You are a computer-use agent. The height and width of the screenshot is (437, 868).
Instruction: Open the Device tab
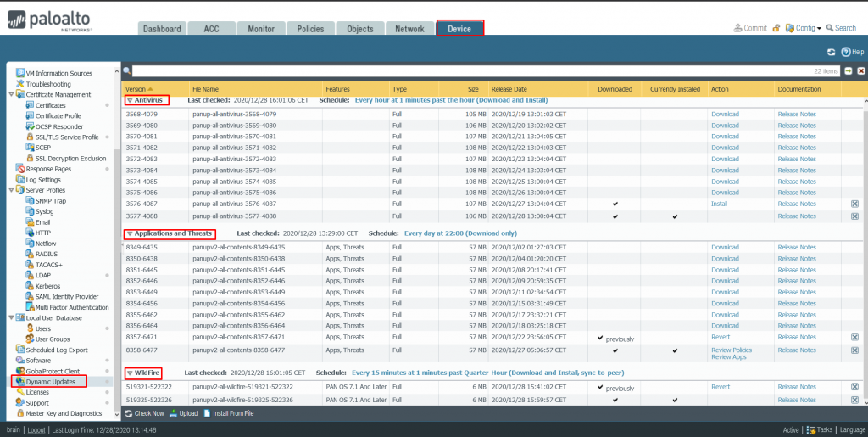tap(459, 29)
